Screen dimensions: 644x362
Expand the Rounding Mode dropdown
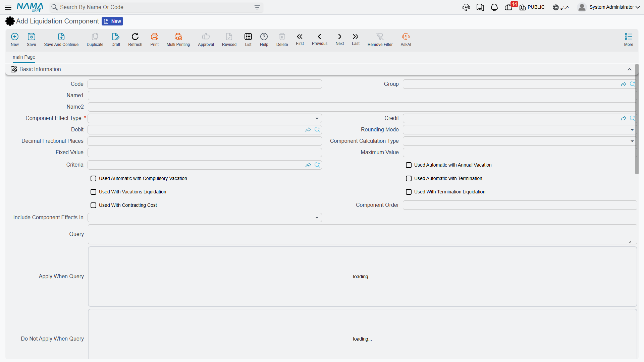(x=520, y=130)
